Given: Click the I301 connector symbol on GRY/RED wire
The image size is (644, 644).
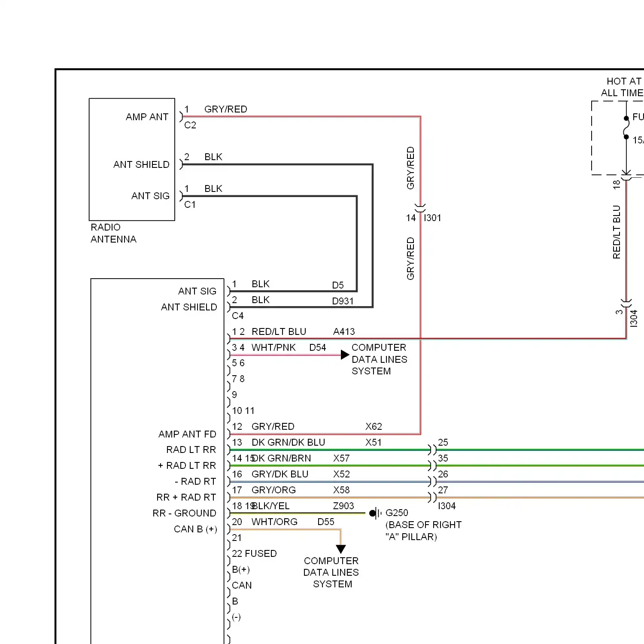Looking at the screenshot, I should (420, 208).
